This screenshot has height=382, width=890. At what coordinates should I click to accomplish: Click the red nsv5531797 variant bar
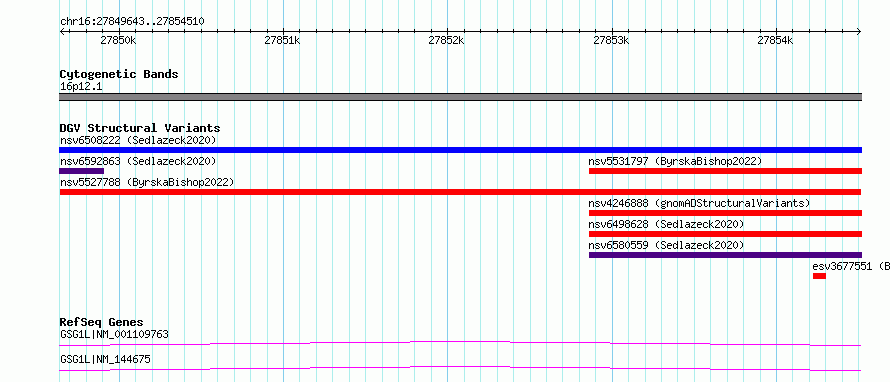coord(725,171)
